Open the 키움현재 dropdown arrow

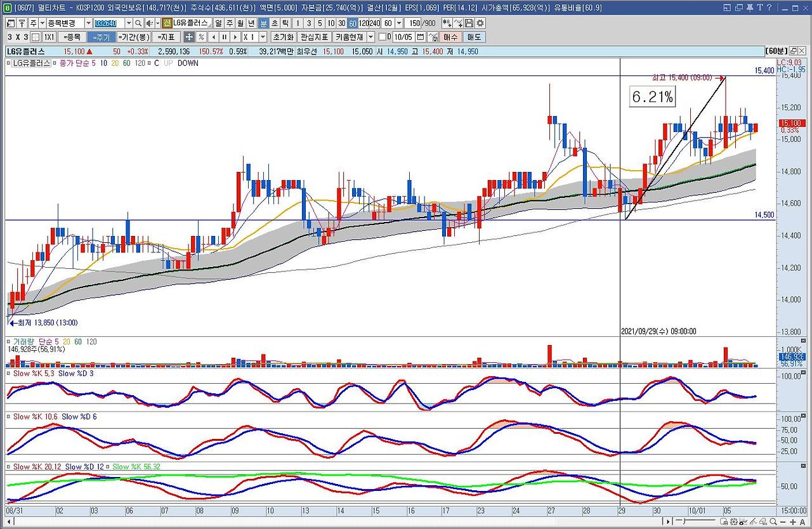371,37
